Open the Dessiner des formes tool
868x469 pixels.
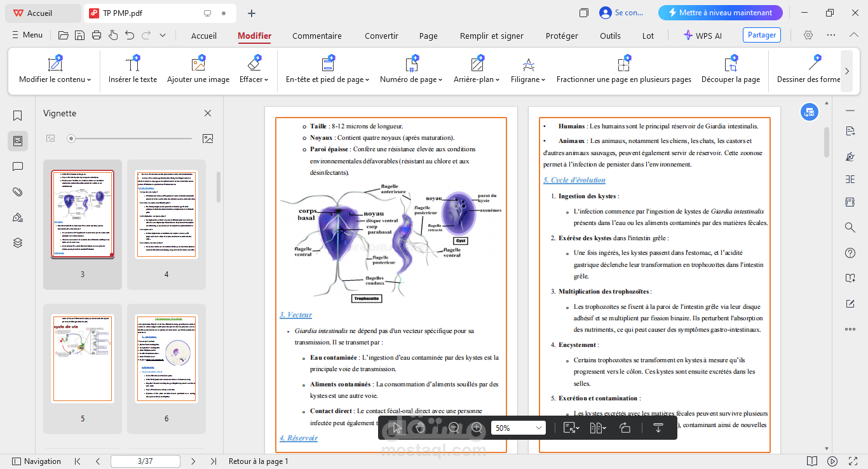click(808, 70)
